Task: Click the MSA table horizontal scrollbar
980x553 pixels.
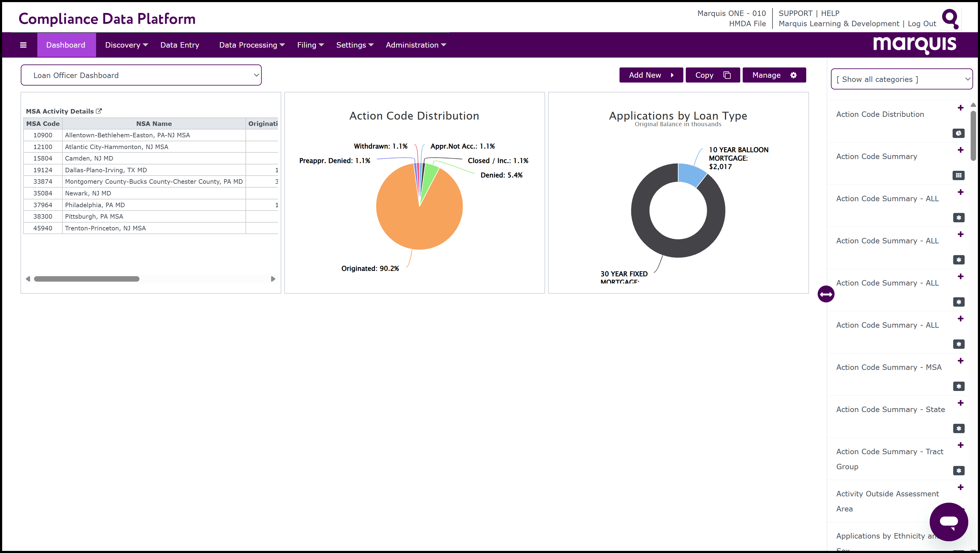Action: click(87, 279)
